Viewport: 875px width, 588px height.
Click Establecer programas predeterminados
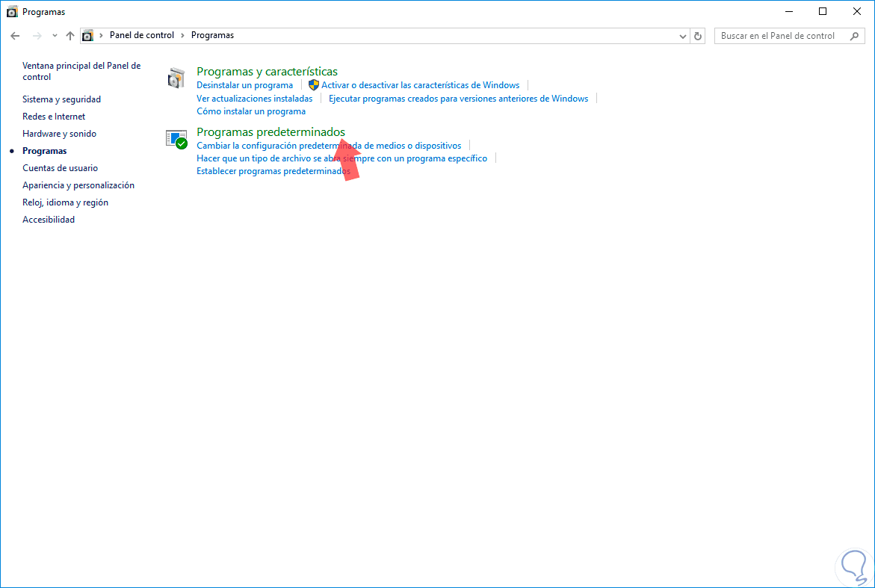[x=273, y=171]
